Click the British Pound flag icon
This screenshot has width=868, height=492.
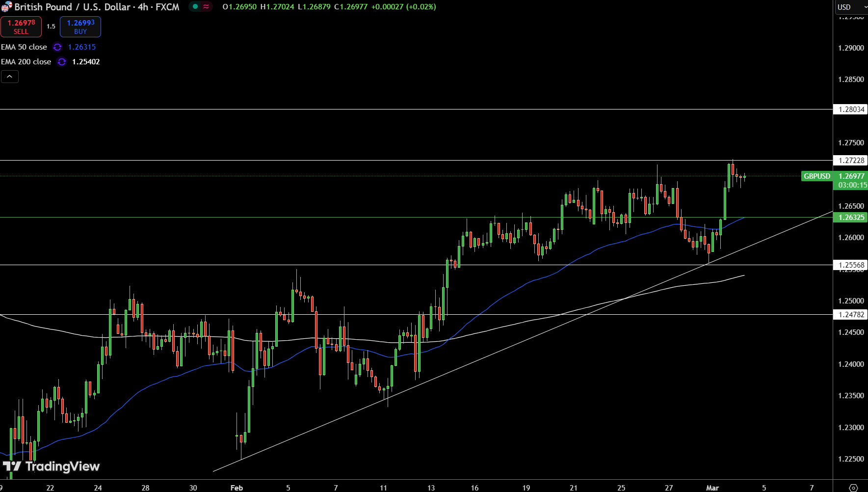pos(6,7)
